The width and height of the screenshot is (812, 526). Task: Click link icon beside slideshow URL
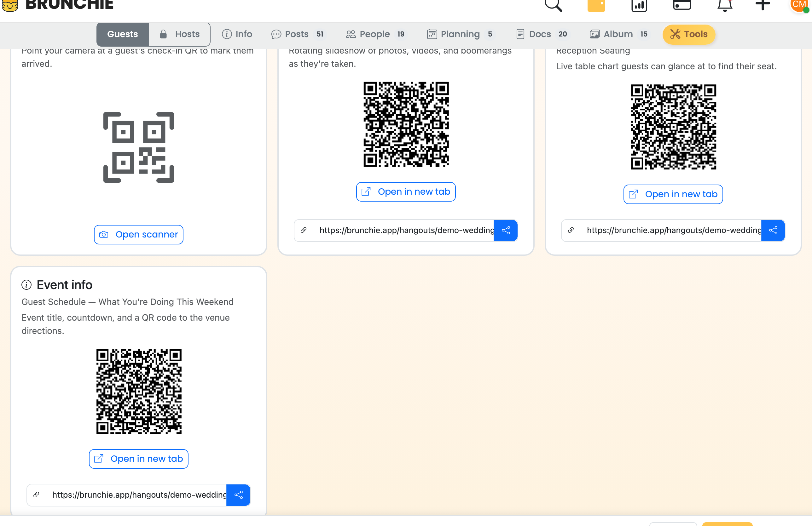(x=303, y=230)
